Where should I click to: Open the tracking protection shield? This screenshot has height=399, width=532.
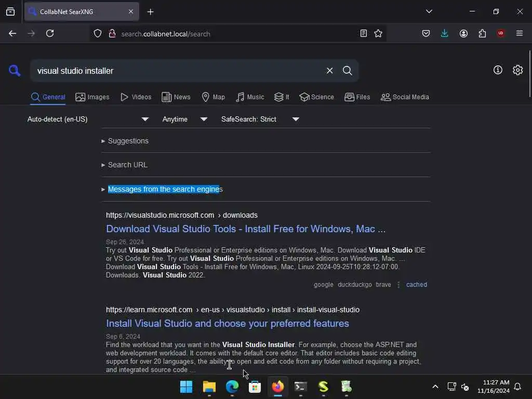(98, 33)
